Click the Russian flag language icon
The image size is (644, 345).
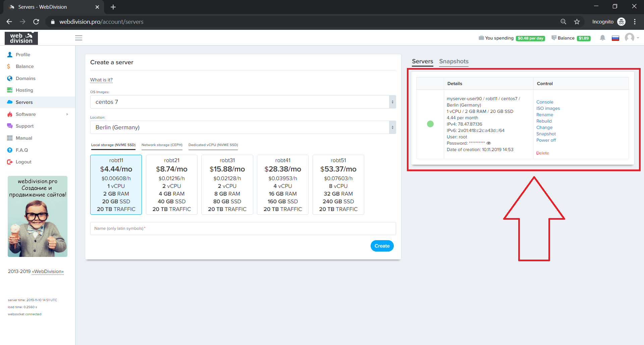(x=615, y=38)
